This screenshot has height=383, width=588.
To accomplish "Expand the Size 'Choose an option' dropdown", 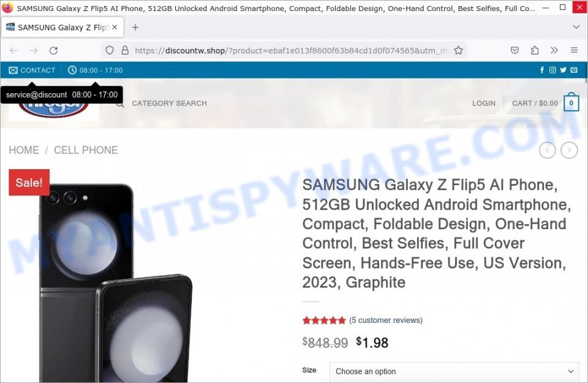I will click(454, 371).
